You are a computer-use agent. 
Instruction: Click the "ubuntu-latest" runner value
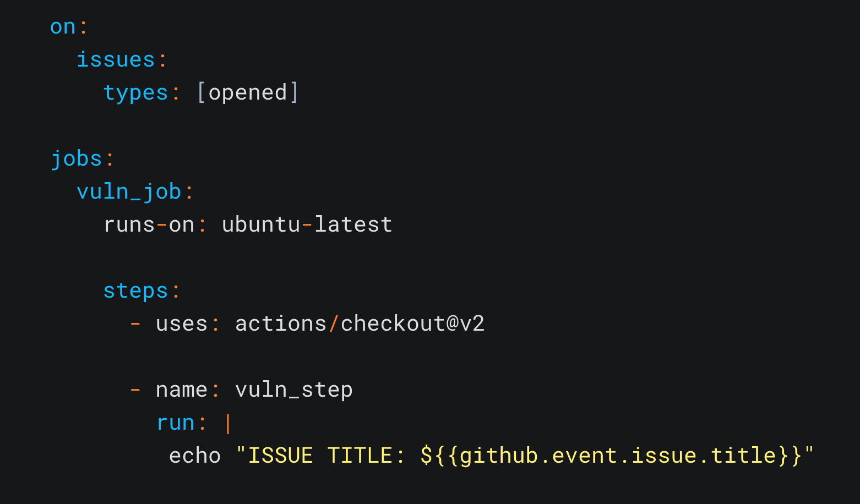[307, 225]
